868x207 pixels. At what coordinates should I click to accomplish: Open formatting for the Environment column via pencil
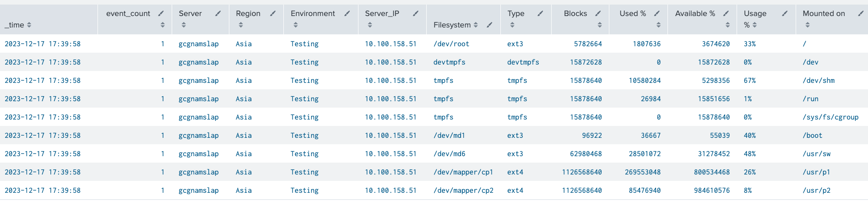coord(347,14)
